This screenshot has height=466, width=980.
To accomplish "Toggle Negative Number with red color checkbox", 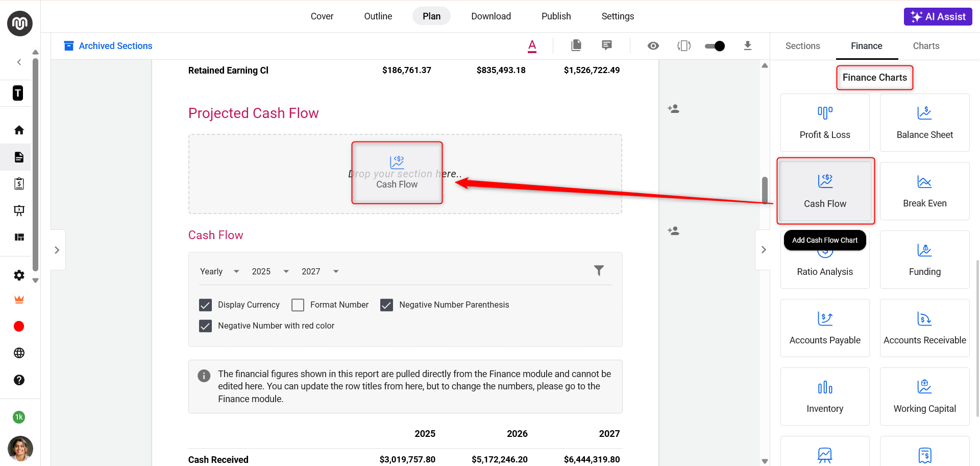I will point(205,326).
